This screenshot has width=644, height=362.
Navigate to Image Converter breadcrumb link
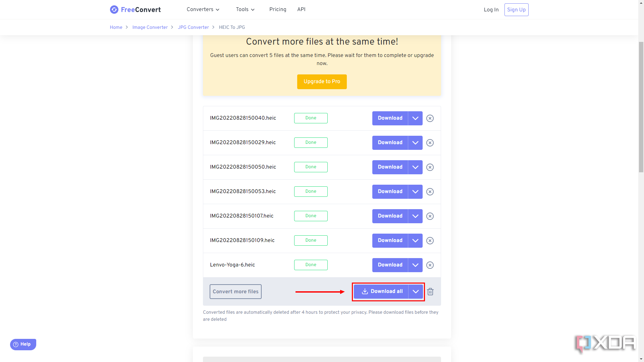[x=150, y=27]
